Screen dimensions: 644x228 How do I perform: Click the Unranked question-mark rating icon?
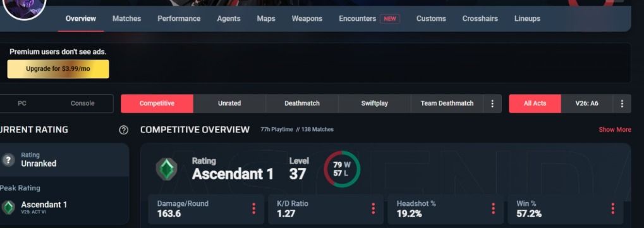coord(8,160)
